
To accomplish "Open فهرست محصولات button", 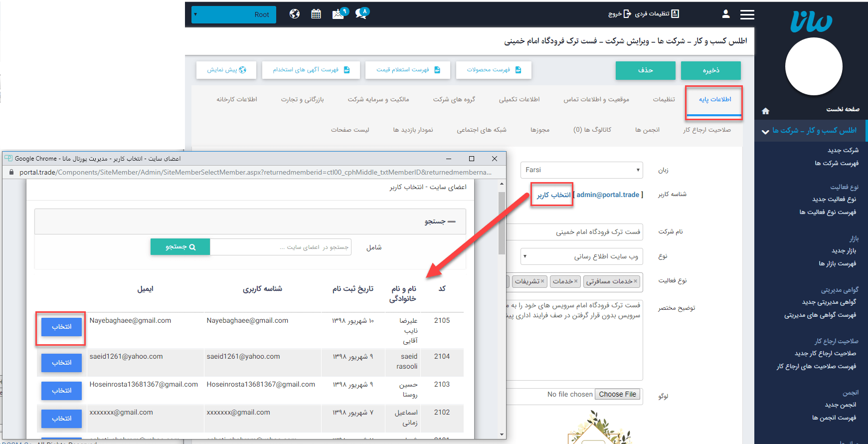I will point(494,70).
